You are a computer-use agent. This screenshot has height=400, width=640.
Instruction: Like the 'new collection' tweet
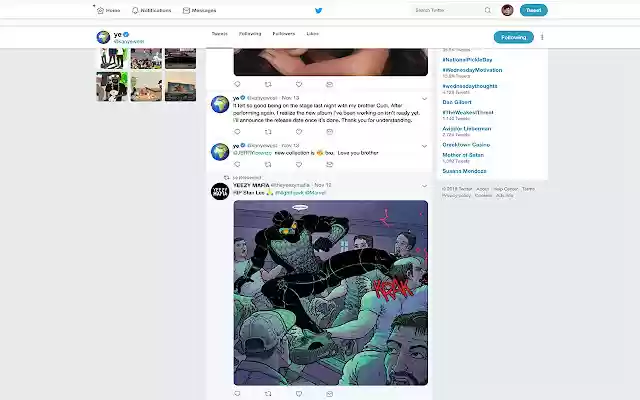299,164
